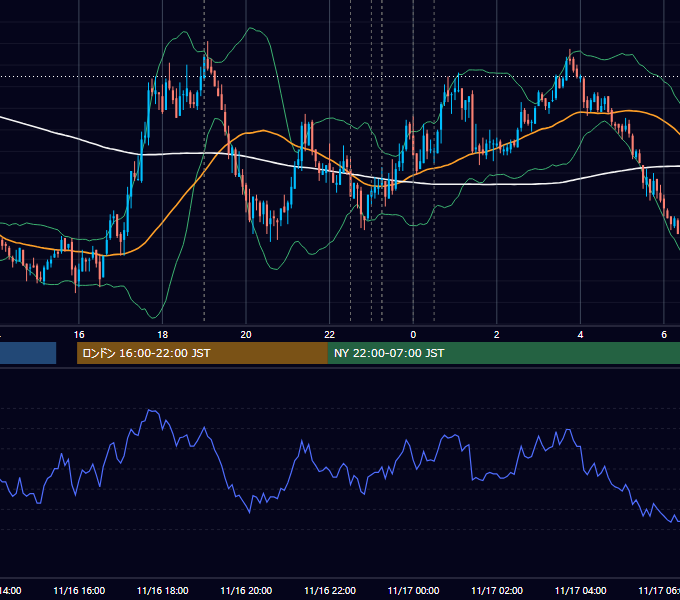The width and height of the screenshot is (680, 600).
Task: Click the 11/16 22:00 date label
Action: coord(330,591)
